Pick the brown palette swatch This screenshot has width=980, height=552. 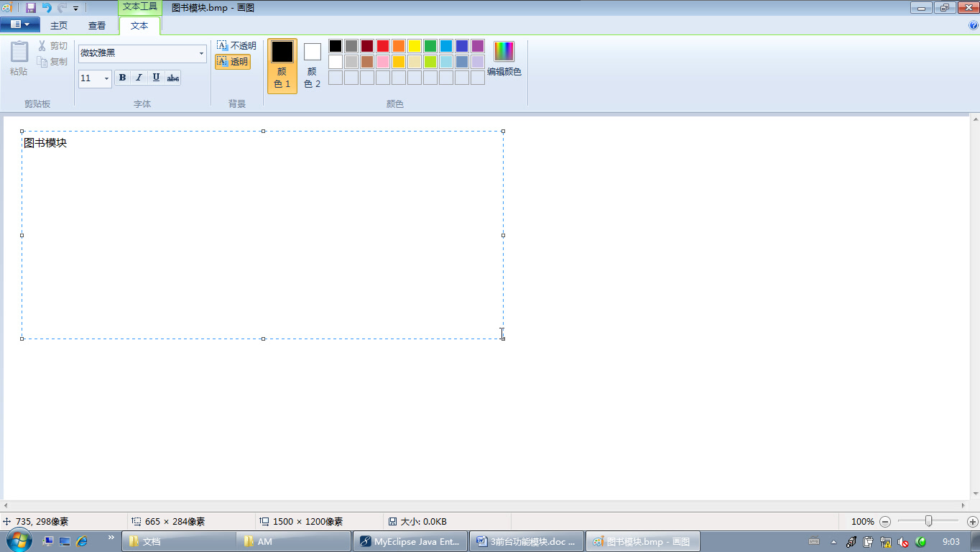point(367,62)
